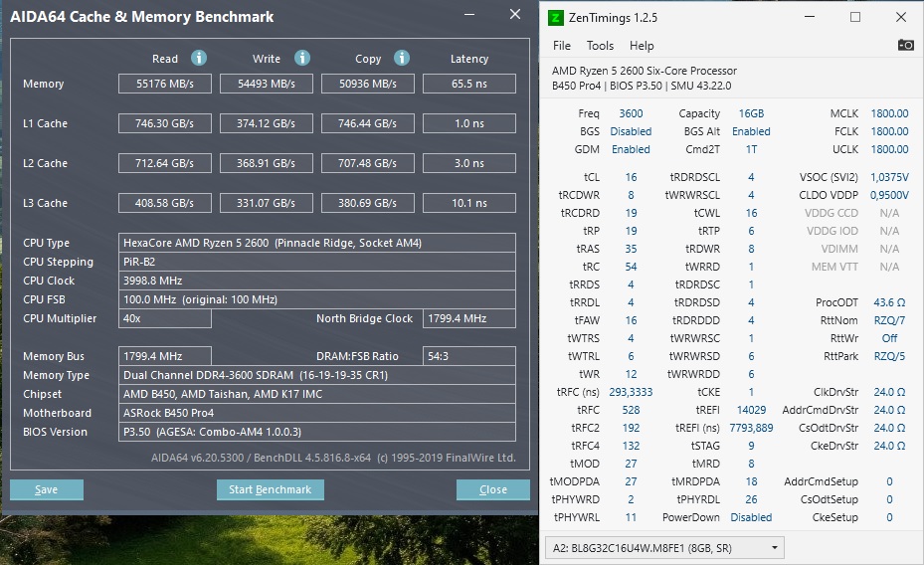
Task: Minimize the ZenTimings window
Action: pyautogui.click(x=810, y=17)
